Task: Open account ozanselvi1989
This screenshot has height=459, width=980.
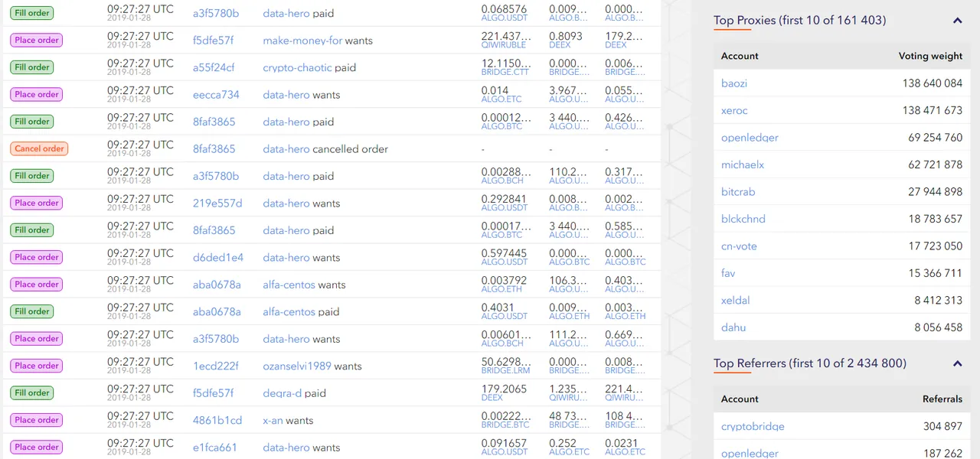Action: point(297,366)
